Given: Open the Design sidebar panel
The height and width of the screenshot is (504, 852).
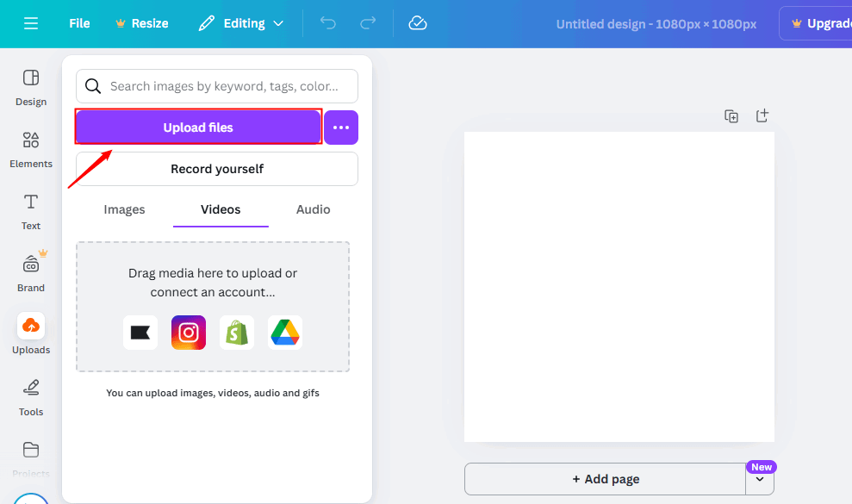Looking at the screenshot, I should (31, 87).
